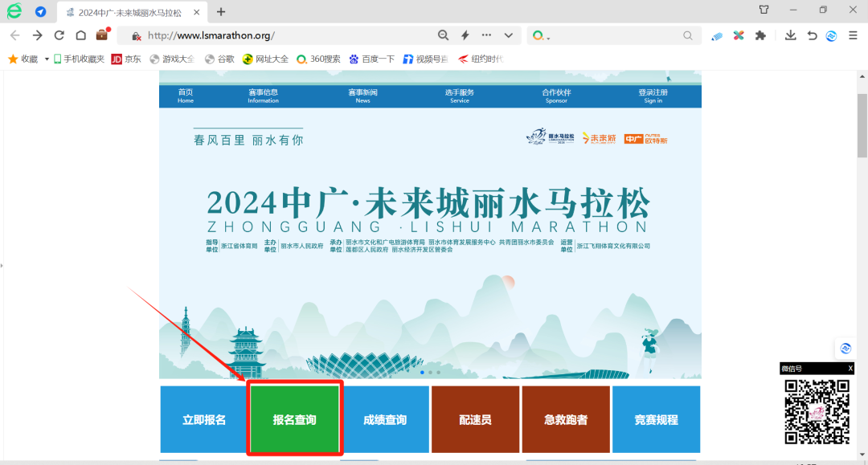
Task: Click the lightning speed mode icon
Action: click(465, 35)
